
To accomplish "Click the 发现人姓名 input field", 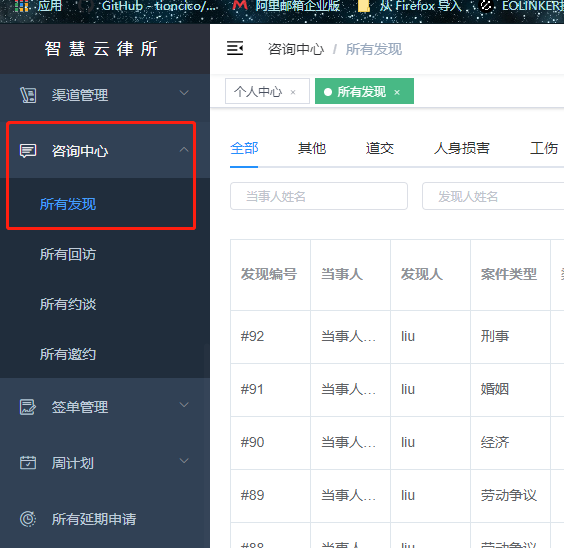I will pyautogui.click(x=493, y=196).
